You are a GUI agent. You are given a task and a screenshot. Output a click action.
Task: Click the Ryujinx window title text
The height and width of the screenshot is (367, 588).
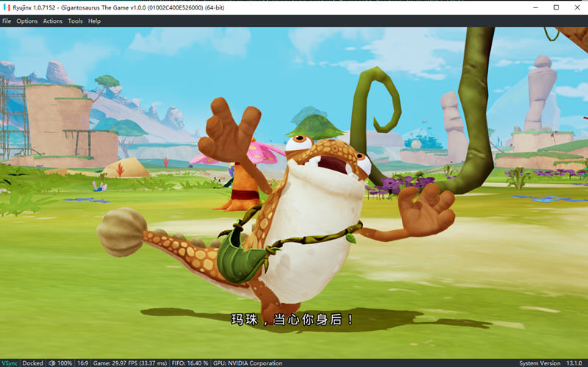pyautogui.click(x=118, y=7)
